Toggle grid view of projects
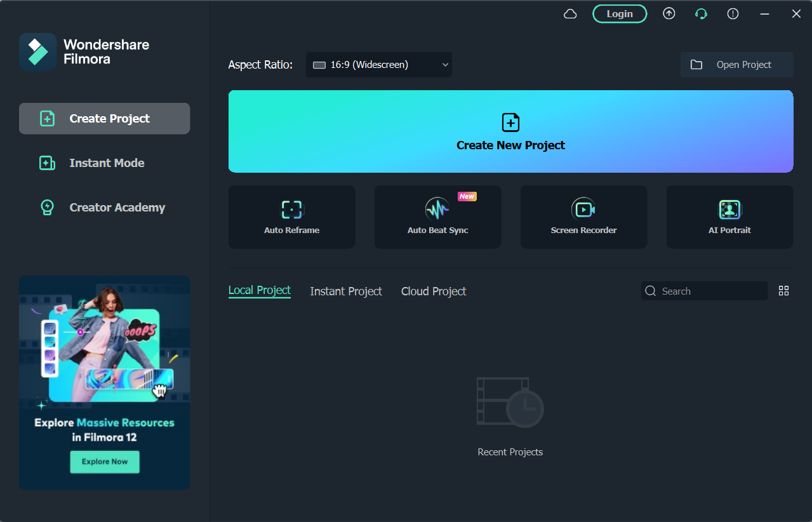The image size is (812, 522). point(784,291)
